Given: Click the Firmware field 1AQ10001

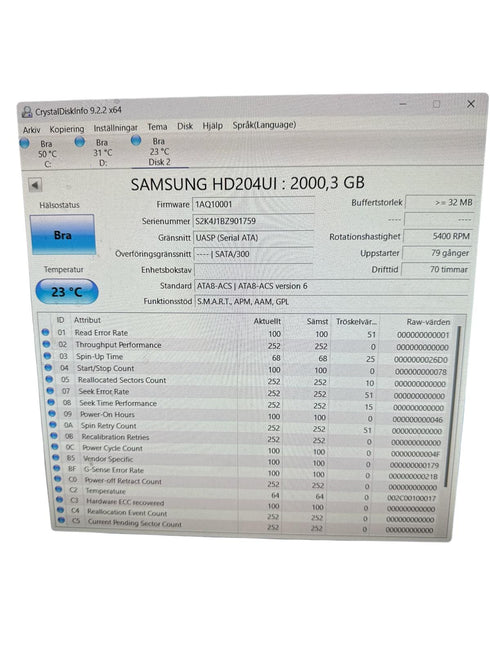Looking at the screenshot, I should pyautogui.click(x=253, y=204).
